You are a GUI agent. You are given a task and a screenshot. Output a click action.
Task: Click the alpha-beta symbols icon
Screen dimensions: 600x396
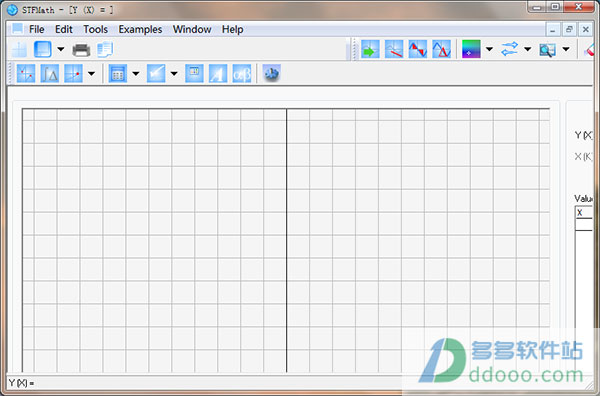pyautogui.click(x=242, y=73)
